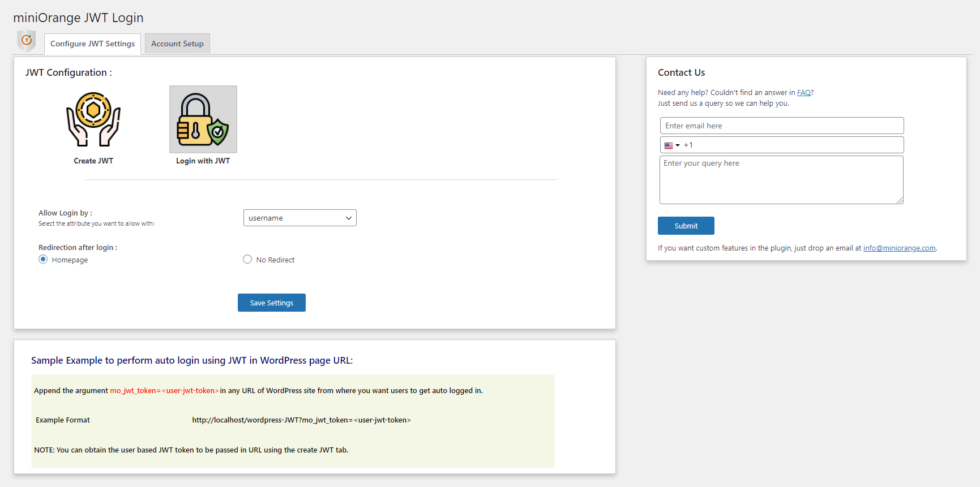The height and width of the screenshot is (487, 980).
Task: Click the US flag country icon
Action: click(x=669, y=145)
